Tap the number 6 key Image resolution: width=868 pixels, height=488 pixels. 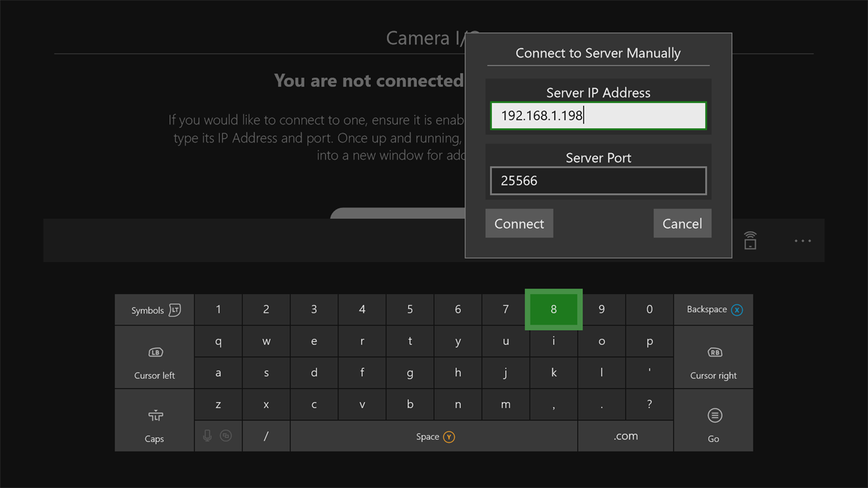click(458, 310)
